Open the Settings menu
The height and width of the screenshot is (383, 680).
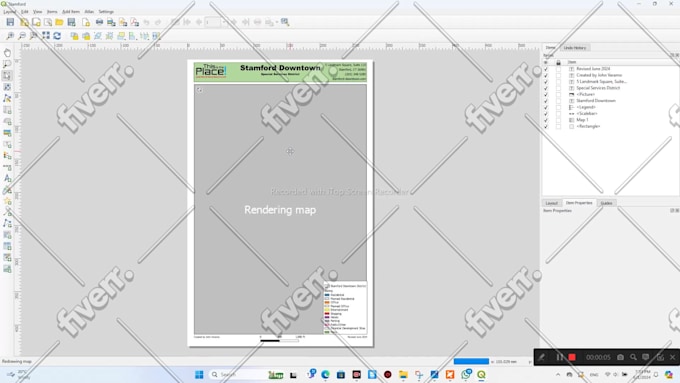[106, 12]
